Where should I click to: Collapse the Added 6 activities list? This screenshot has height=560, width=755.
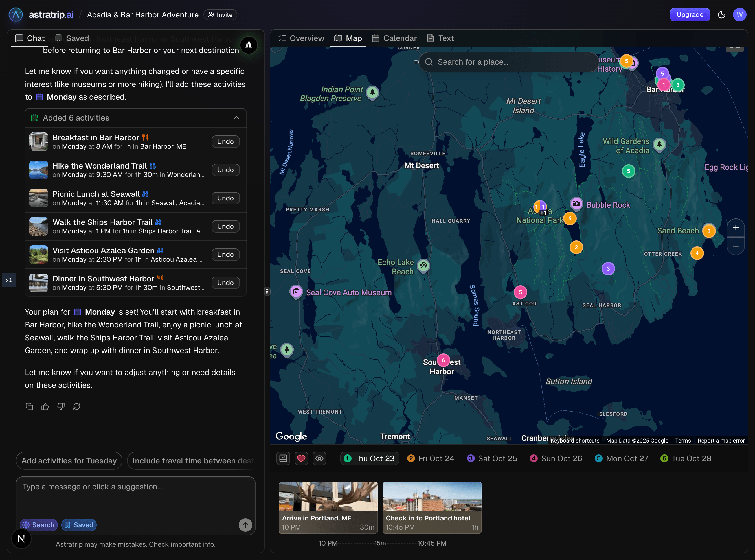point(236,118)
